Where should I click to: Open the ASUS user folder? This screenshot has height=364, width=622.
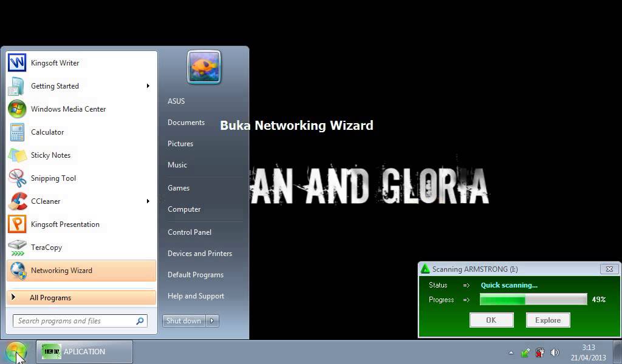[x=176, y=101]
